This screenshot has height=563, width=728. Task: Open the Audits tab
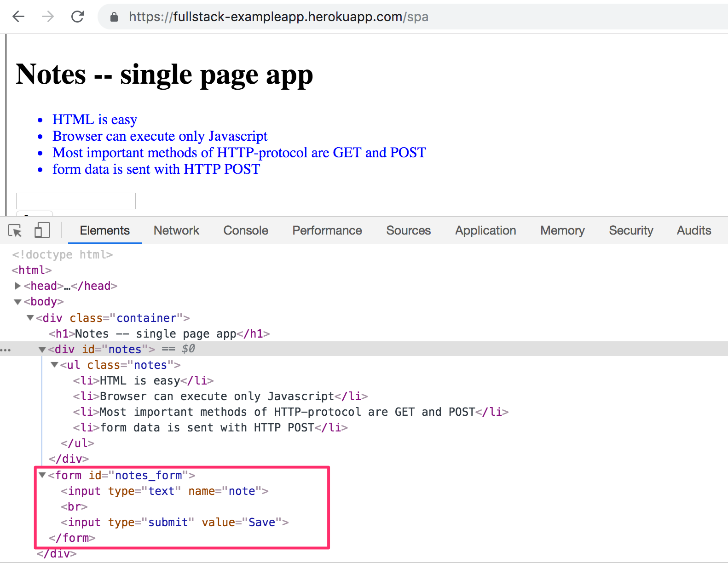point(694,230)
